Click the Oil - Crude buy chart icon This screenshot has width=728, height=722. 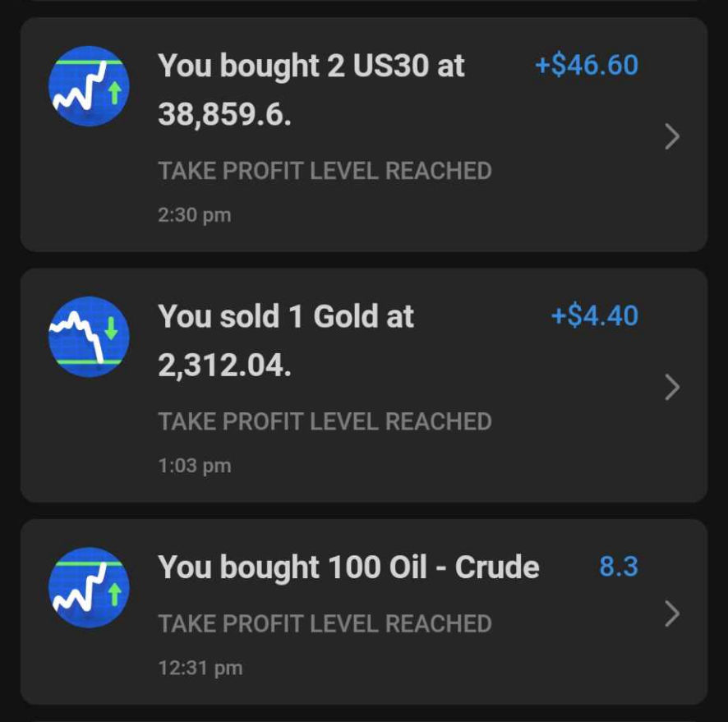tap(89, 587)
